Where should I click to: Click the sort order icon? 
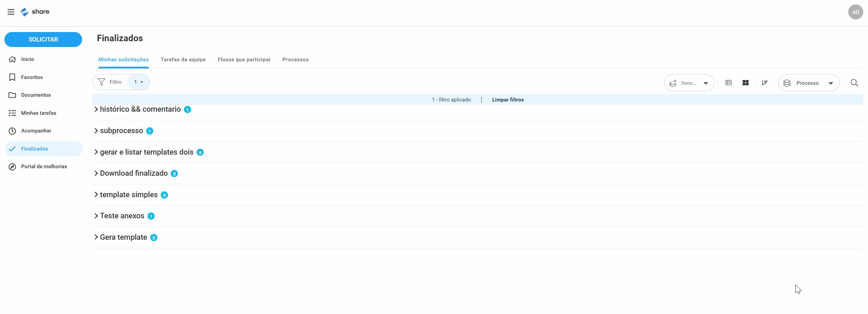pos(765,83)
